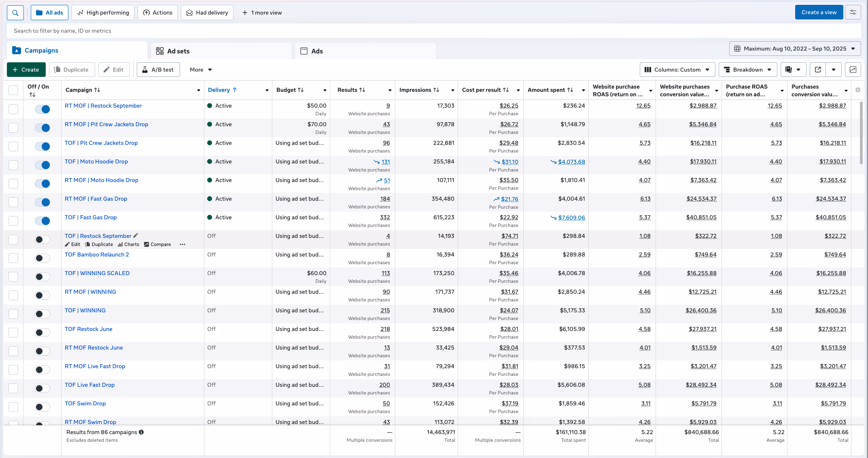The height and width of the screenshot is (458, 868).
Task: Click the add column plus icon
Action: pos(858,90)
